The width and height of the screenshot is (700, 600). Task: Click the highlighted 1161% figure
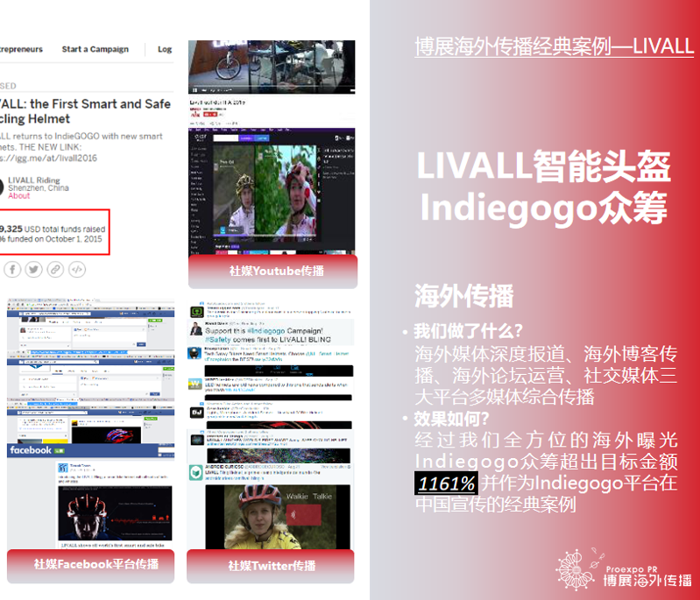pos(447,483)
